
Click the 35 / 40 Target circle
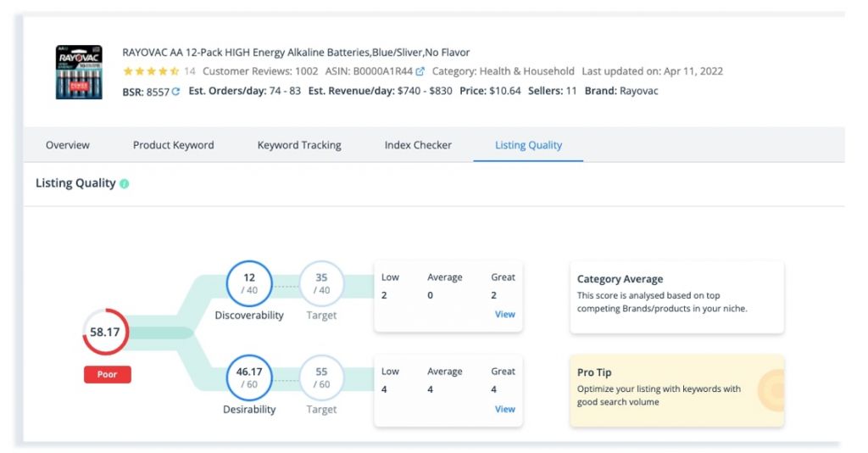321,283
